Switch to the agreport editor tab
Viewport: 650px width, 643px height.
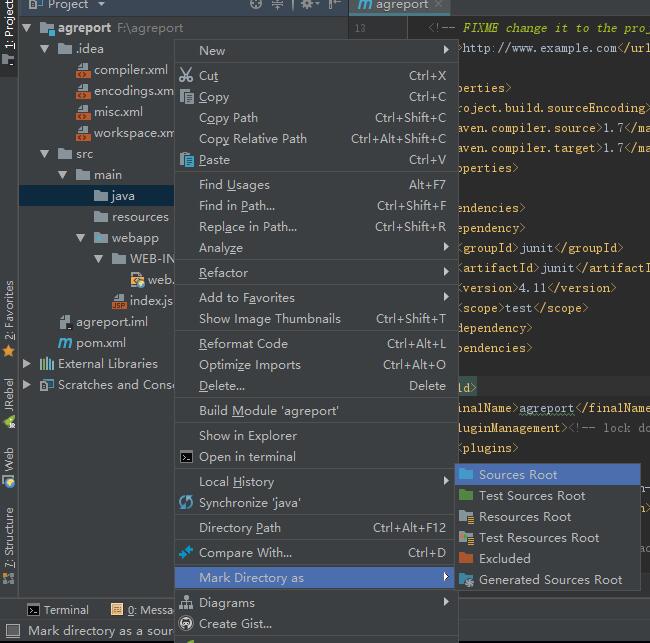[x=393, y=6]
